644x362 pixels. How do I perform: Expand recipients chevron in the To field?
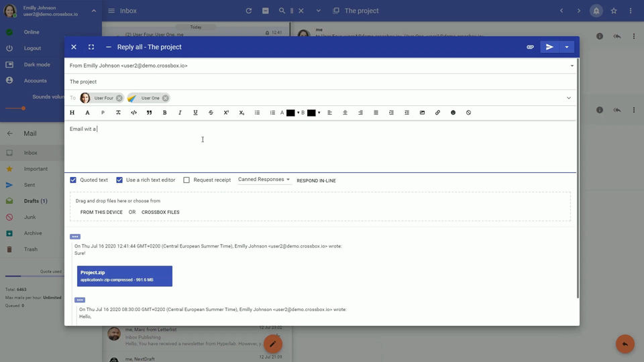568,98
